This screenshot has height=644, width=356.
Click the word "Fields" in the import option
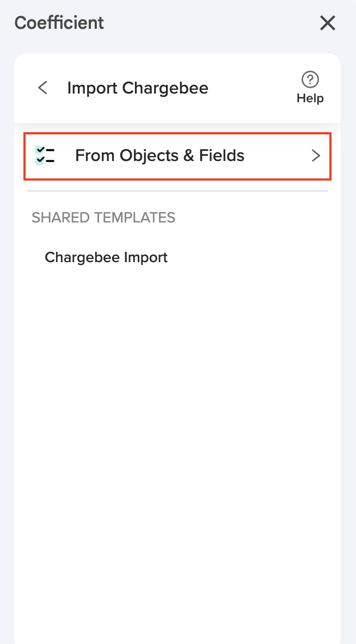point(222,156)
